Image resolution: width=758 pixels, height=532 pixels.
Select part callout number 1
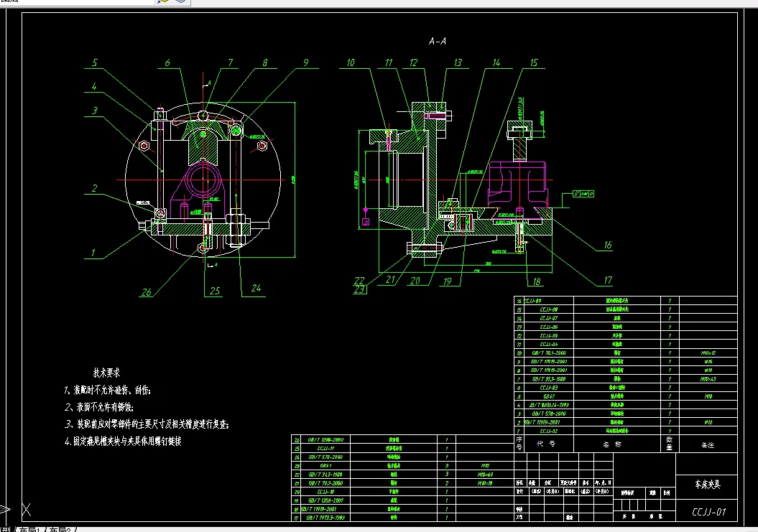click(93, 252)
